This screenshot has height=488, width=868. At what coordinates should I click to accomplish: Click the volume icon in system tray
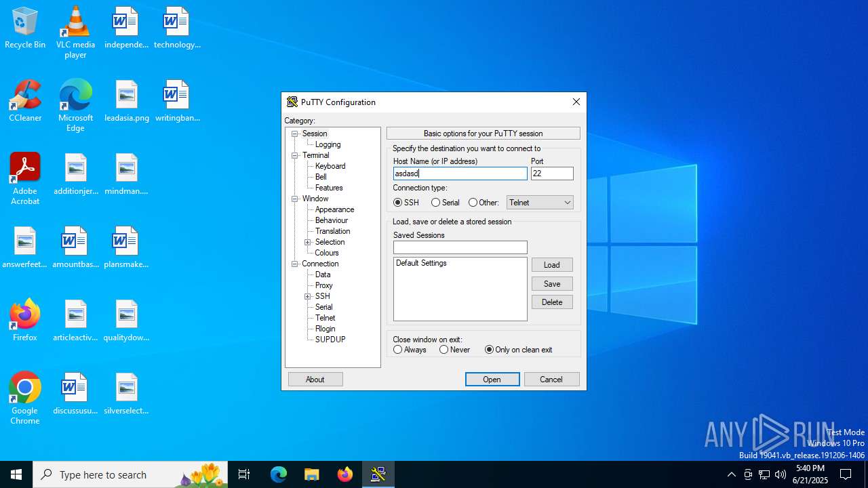(781, 474)
